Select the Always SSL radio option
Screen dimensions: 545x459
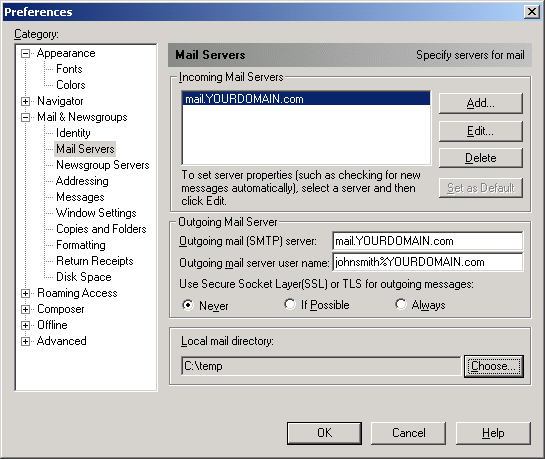(400, 304)
